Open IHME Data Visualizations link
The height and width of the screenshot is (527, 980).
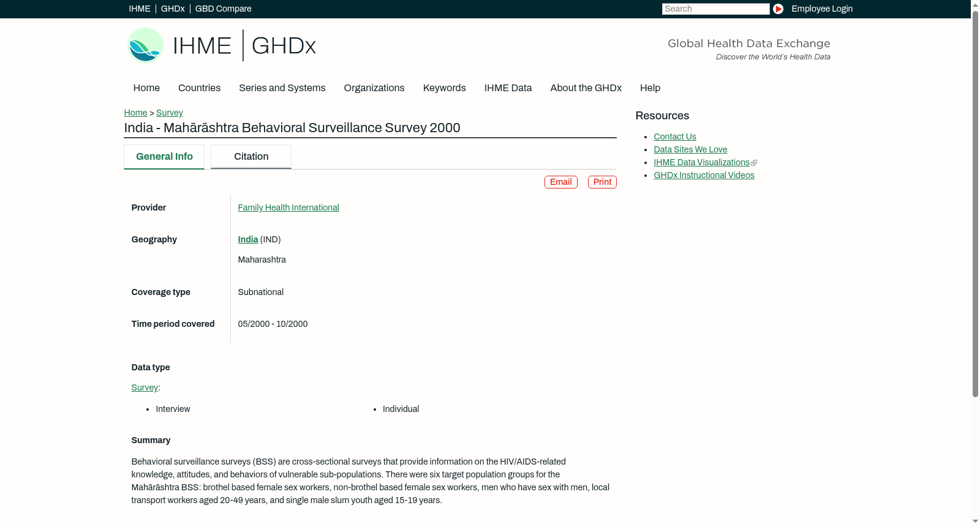701,163
